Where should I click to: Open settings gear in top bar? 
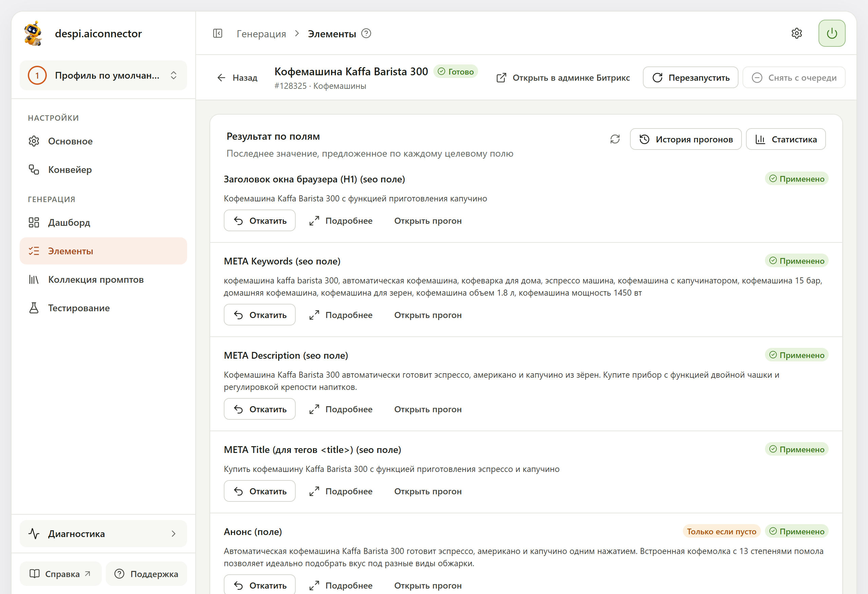tap(797, 34)
